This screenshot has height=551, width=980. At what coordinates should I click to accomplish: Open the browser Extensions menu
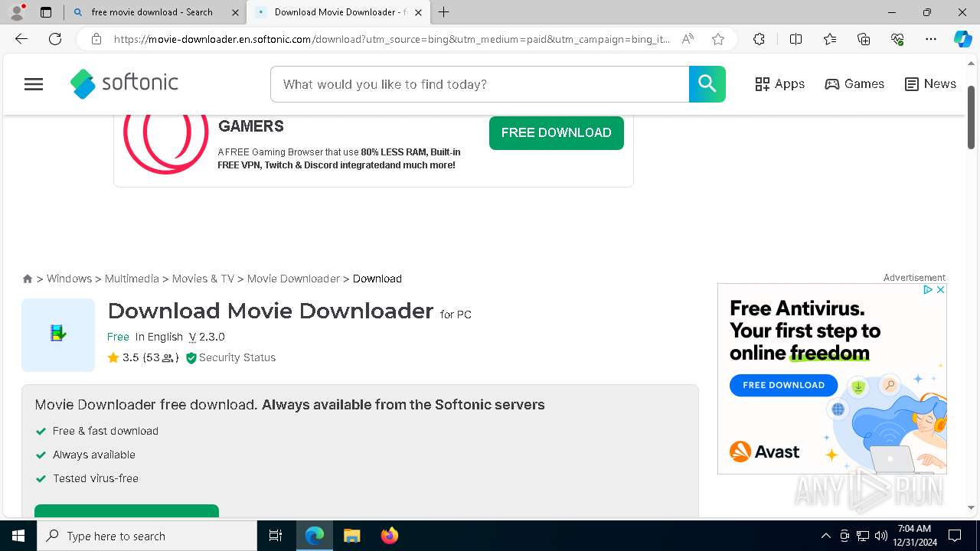[759, 39]
